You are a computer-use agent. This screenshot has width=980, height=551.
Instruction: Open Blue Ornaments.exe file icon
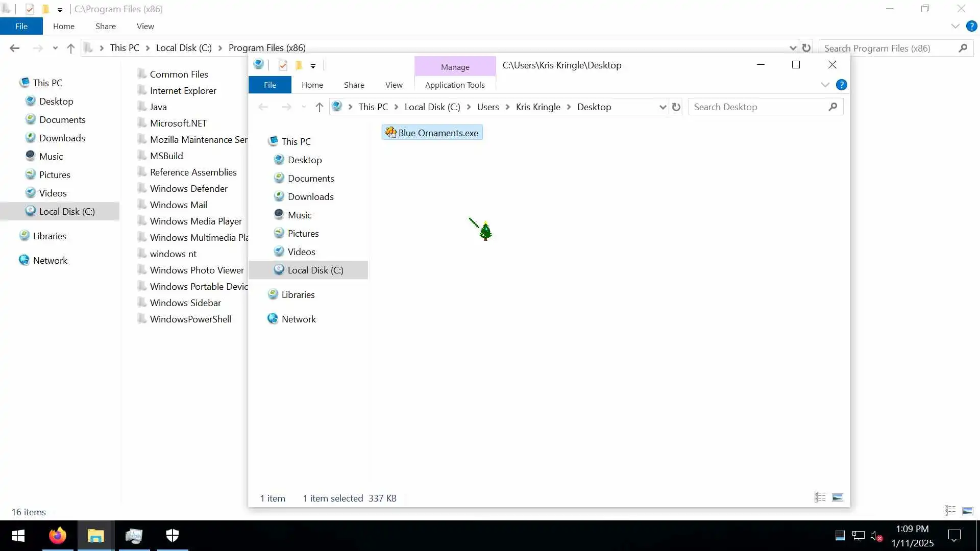(x=391, y=133)
